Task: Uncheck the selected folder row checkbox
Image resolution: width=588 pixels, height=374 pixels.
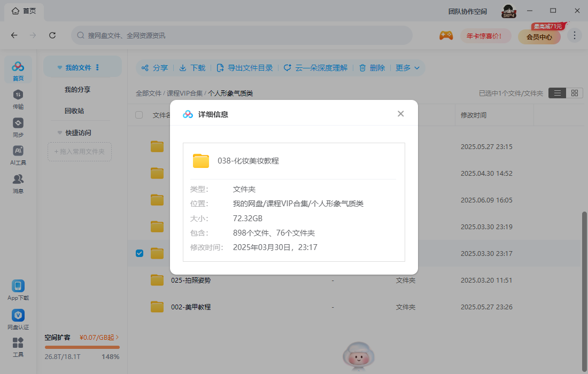Action: click(x=140, y=253)
